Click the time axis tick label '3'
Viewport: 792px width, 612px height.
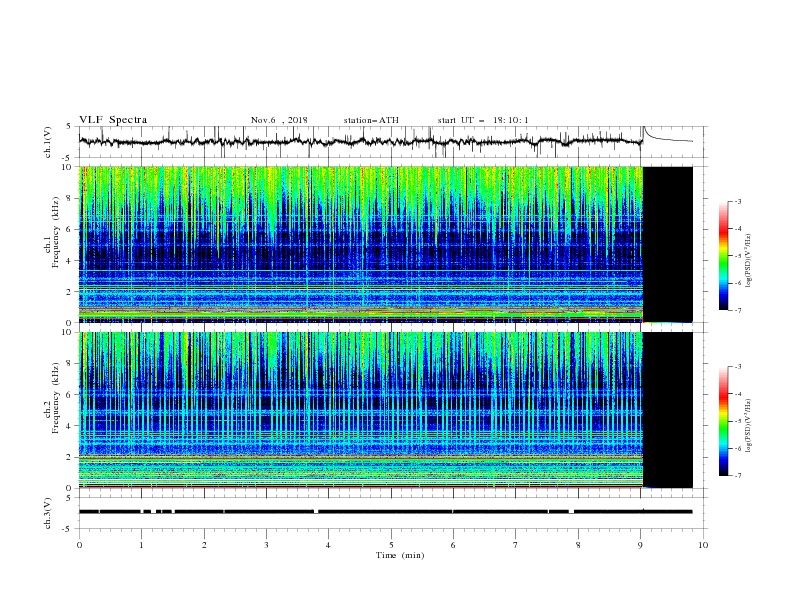click(266, 545)
